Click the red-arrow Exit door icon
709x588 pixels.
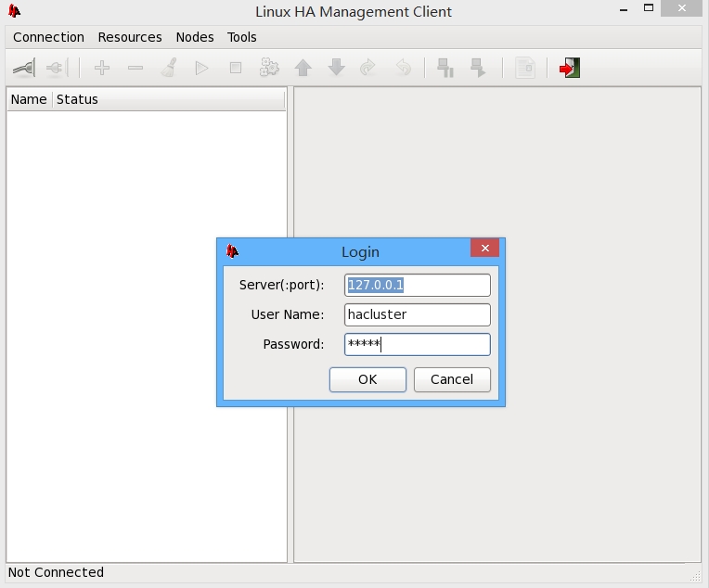[570, 68]
